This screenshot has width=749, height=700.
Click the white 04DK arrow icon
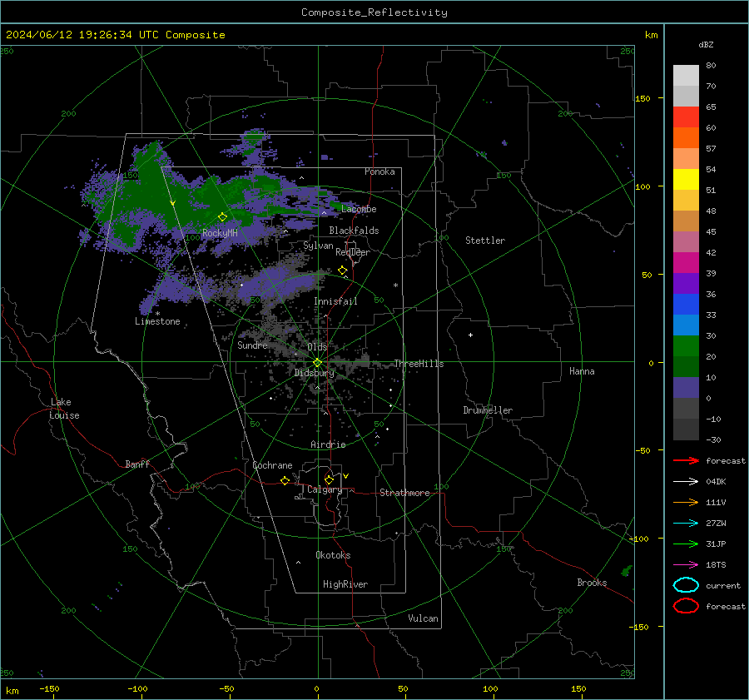click(686, 481)
